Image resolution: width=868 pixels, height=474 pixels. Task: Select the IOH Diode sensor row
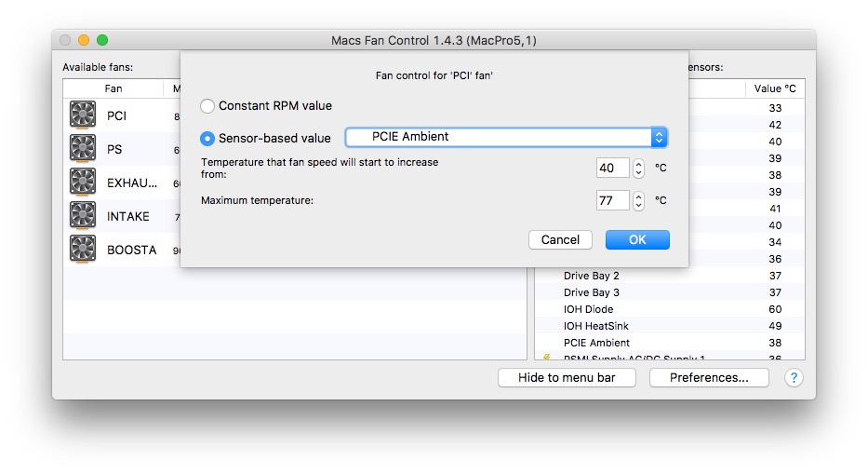pos(670,309)
